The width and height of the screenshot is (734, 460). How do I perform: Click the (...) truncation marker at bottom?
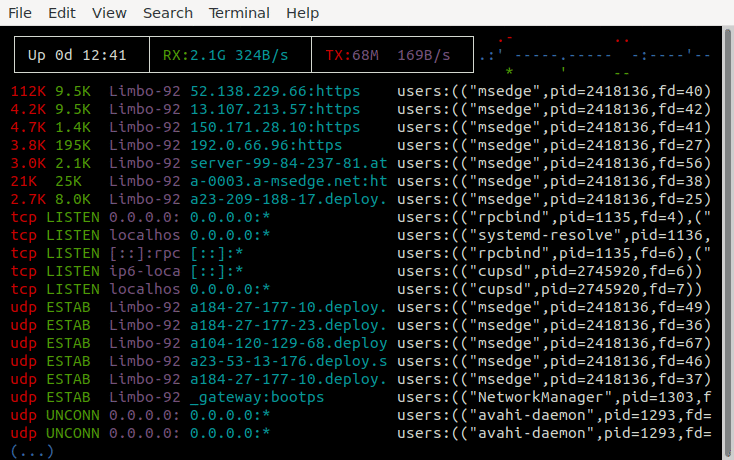pyautogui.click(x=32, y=450)
